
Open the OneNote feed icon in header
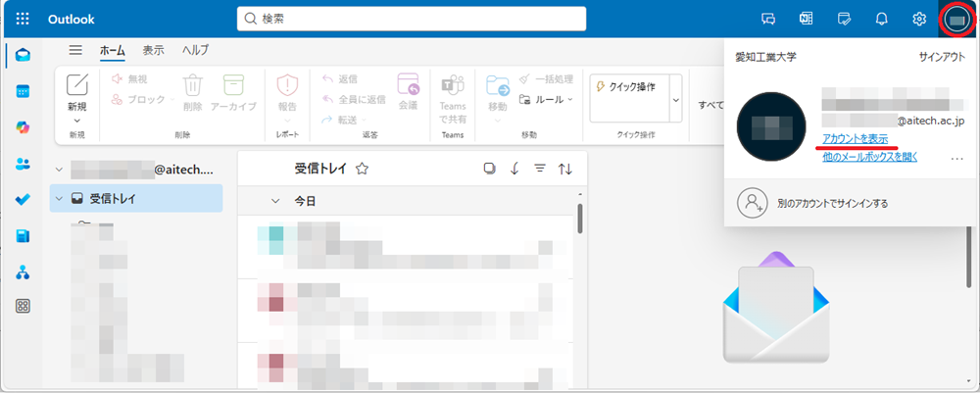click(806, 19)
